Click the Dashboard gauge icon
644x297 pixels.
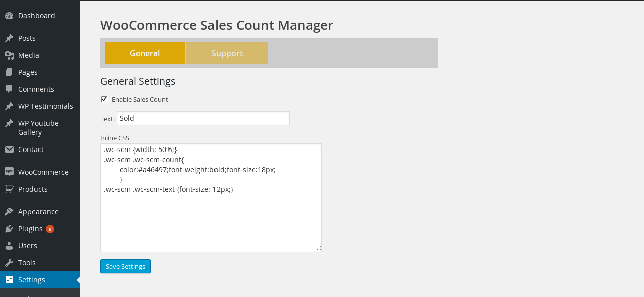coord(9,16)
